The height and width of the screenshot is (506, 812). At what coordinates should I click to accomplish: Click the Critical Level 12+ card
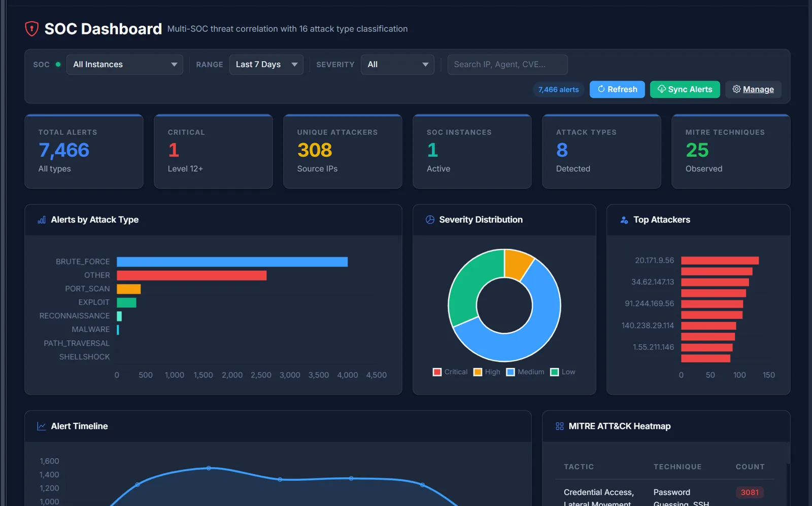213,152
